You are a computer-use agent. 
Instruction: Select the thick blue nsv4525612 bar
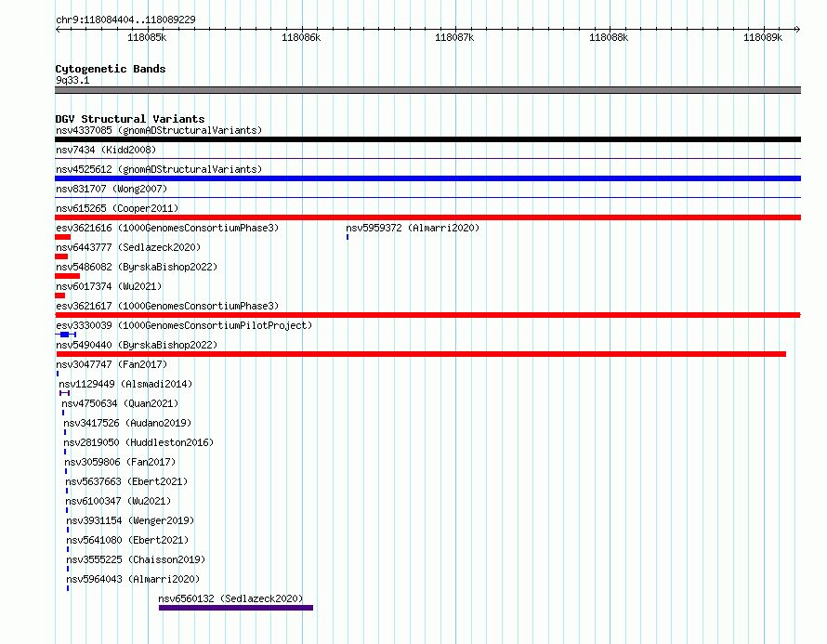coord(427,178)
